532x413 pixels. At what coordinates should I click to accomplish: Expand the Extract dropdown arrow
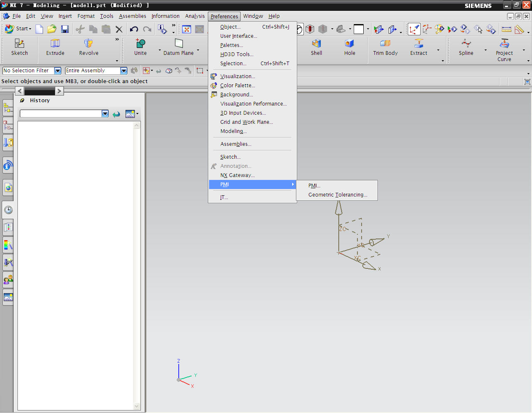coord(438,50)
